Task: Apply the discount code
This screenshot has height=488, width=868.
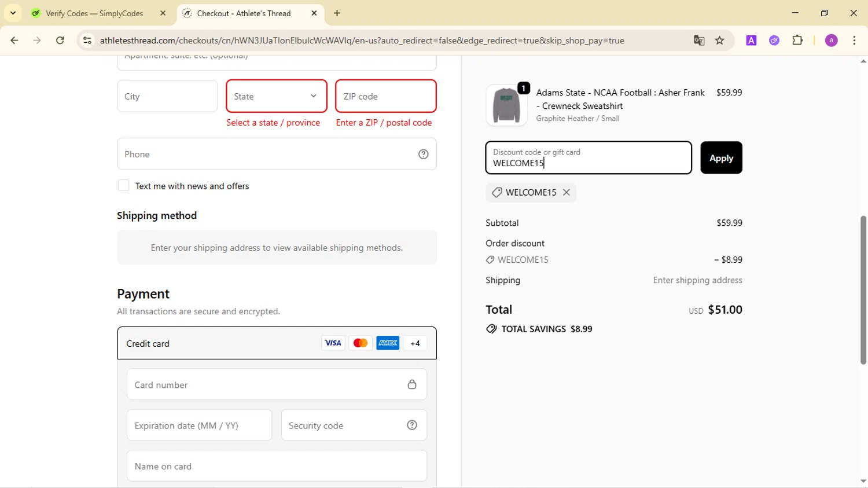Action: [721, 157]
